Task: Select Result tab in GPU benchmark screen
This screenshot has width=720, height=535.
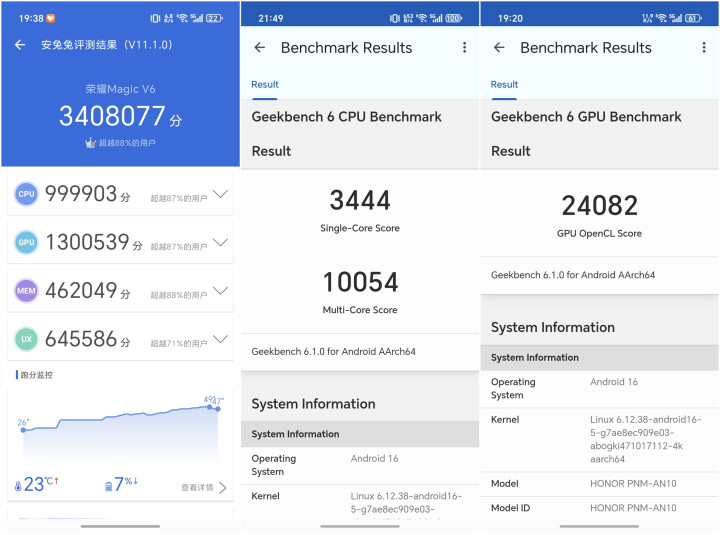Action: (504, 85)
